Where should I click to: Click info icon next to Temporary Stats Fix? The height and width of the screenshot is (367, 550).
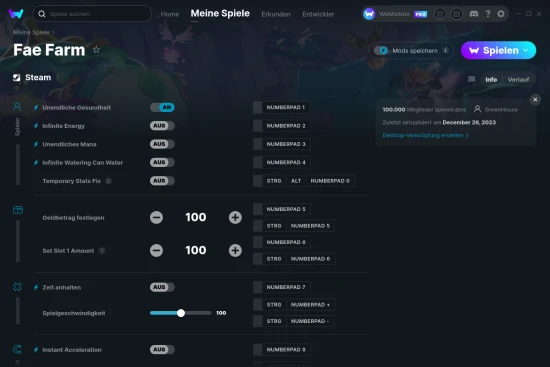point(109,181)
